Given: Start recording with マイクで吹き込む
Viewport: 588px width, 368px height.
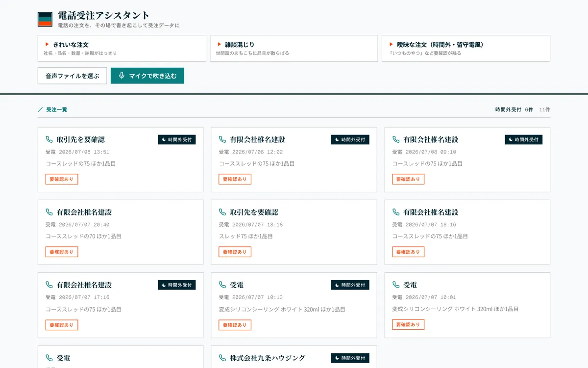Looking at the screenshot, I should 147,76.
